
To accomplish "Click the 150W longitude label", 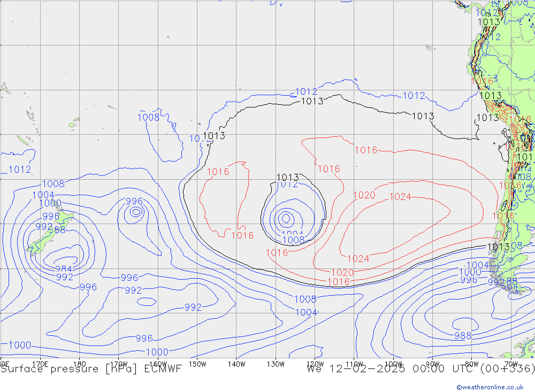I will [197, 364].
